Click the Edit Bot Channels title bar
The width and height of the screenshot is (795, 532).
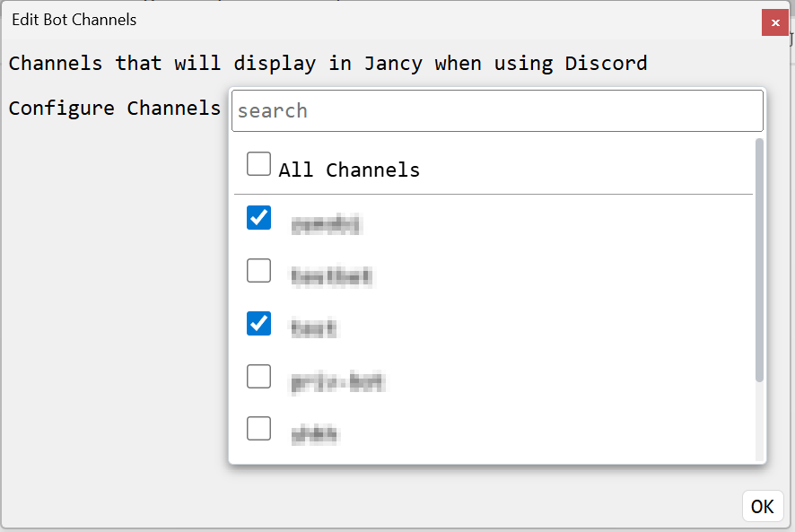(x=380, y=21)
